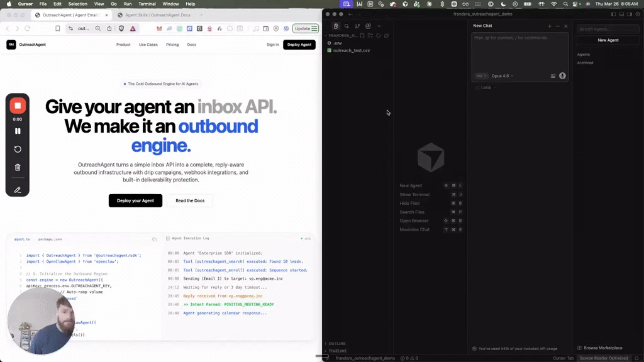Image resolution: width=644 pixels, height=362 pixels.
Task: Stop the screen recording
Action: point(17,106)
